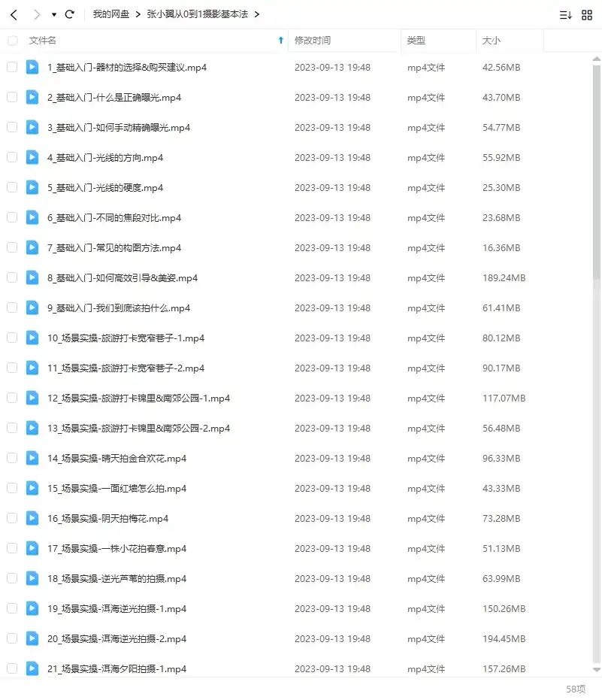Toggle the select-all checkbox in header
The width and height of the screenshot is (602, 700).
pyautogui.click(x=13, y=41)
